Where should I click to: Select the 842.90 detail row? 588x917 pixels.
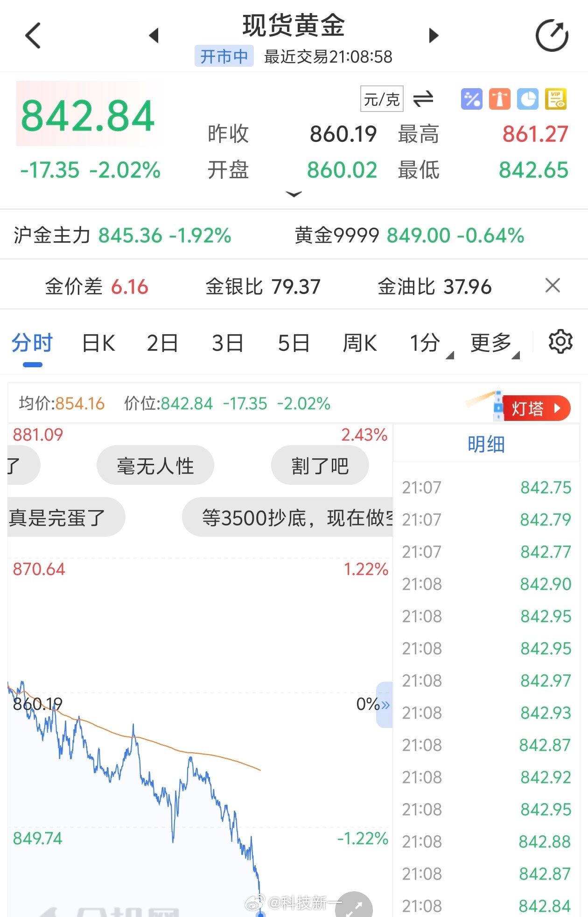pyautogui.click(x=486, y=584)
